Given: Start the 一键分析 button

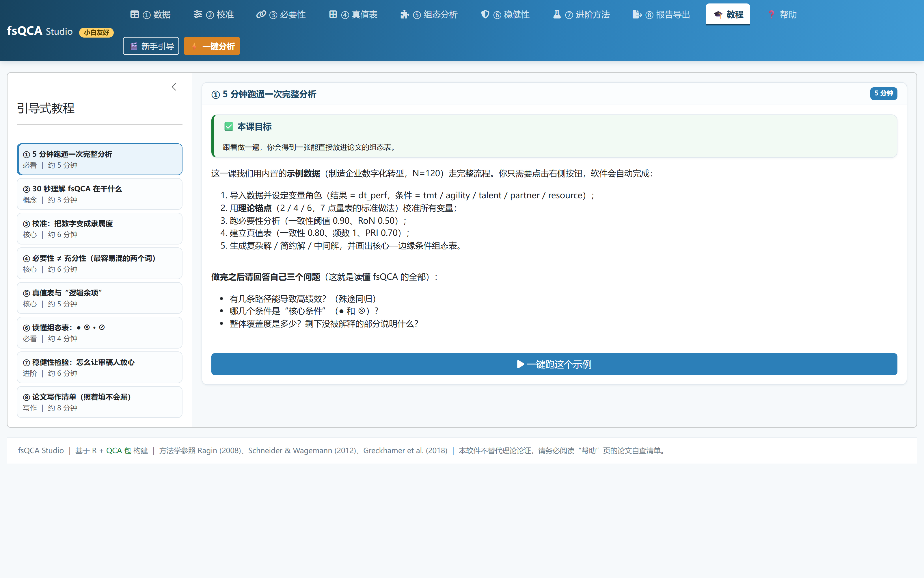Looking at the screenshot, I should [x=212, y=46].
